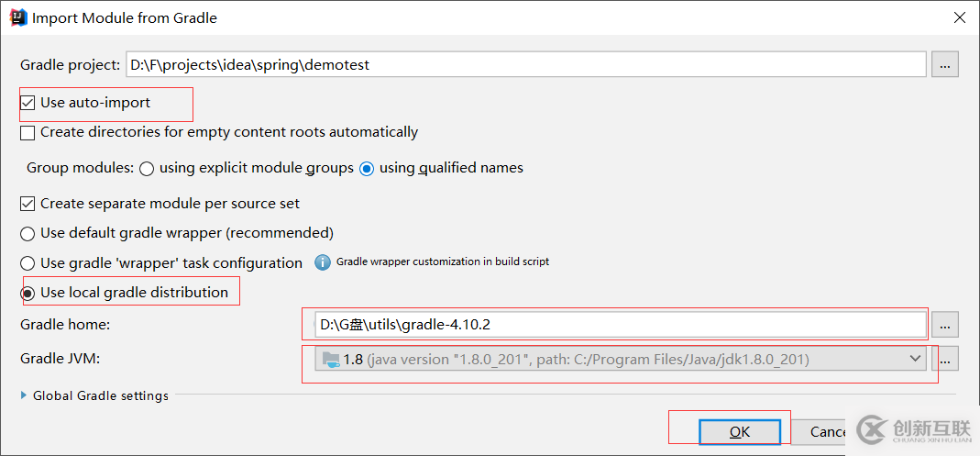
Task: Click the Gradle wrapper info icon
Action: (x=323, y=262)
